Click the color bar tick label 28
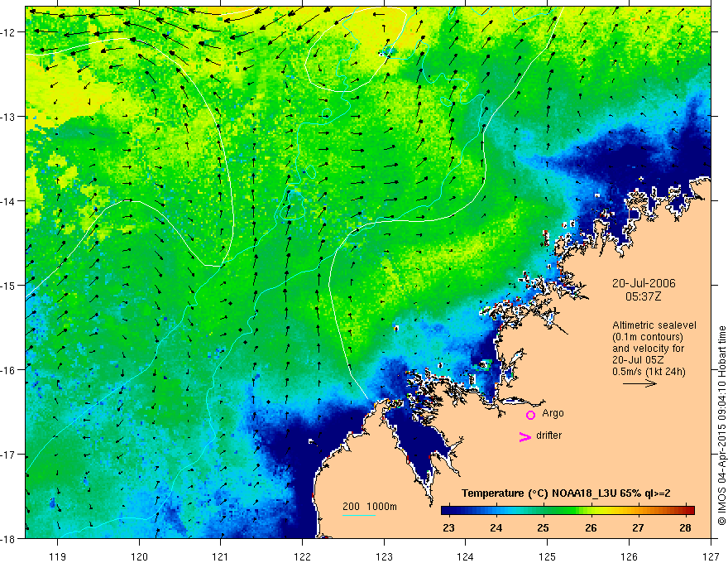The image size is (728, 563). coord(685,527)
